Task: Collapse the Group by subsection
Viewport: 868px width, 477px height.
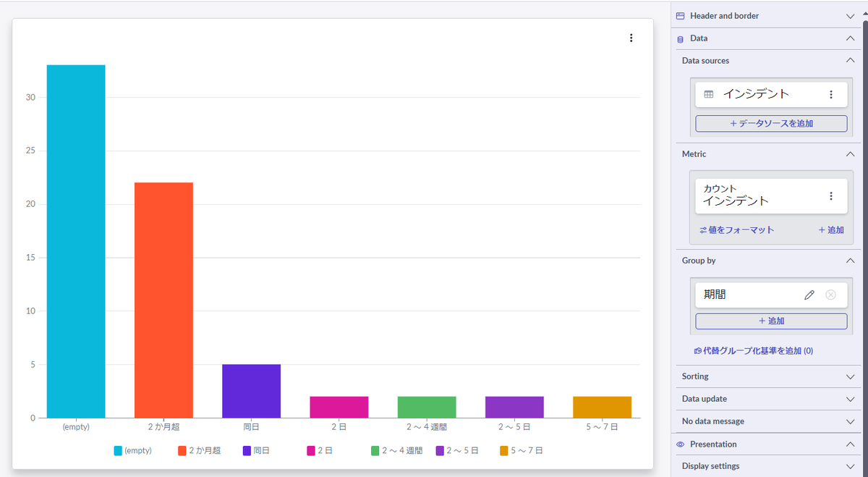Action: 851,260
